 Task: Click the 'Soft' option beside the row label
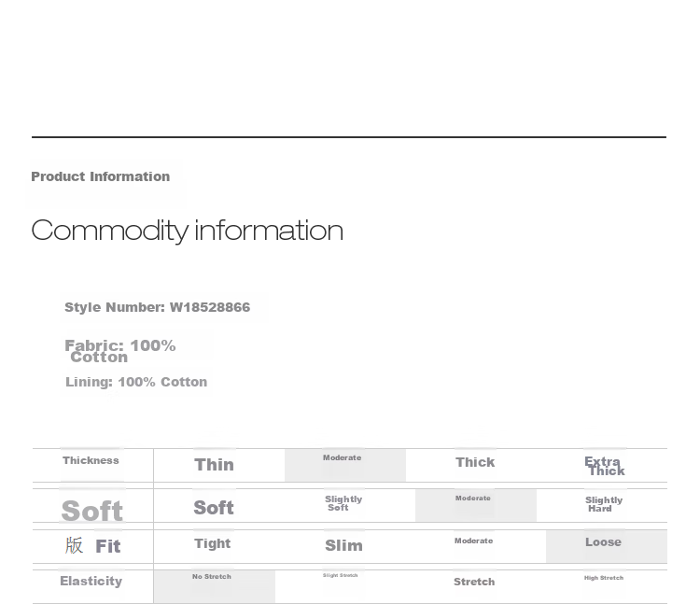tap(214, 508)
